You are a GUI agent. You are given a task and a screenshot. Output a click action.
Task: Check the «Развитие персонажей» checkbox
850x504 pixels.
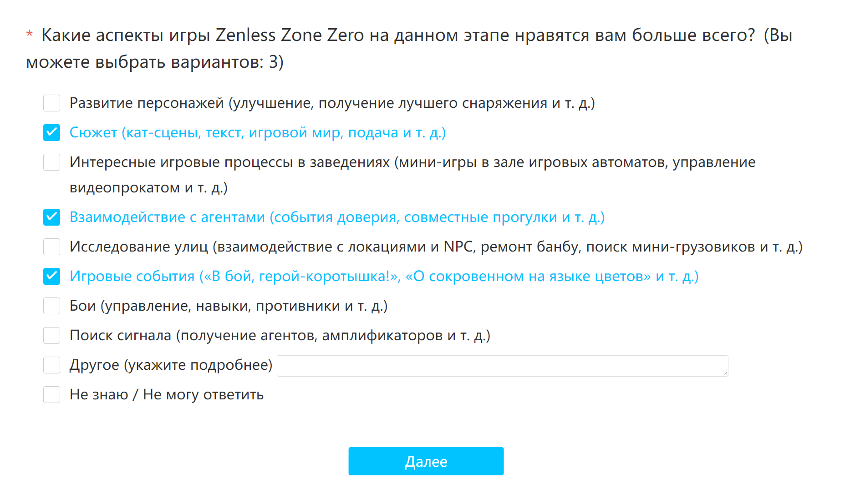pyautogui.click(x=51, y=103)
